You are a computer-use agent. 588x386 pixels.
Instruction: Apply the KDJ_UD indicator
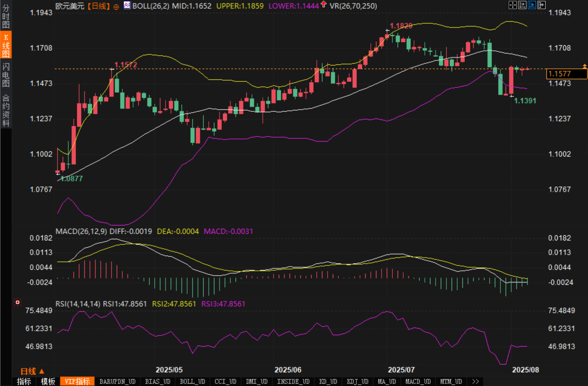click(358, 382)
